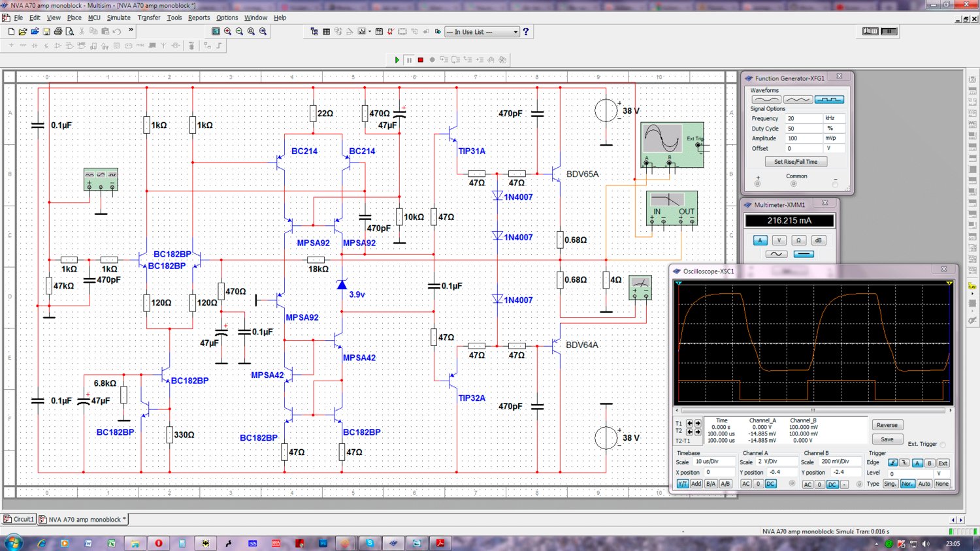
Task: Set oscilloscope trigger type to Auto
Action: tap(924, 484)
